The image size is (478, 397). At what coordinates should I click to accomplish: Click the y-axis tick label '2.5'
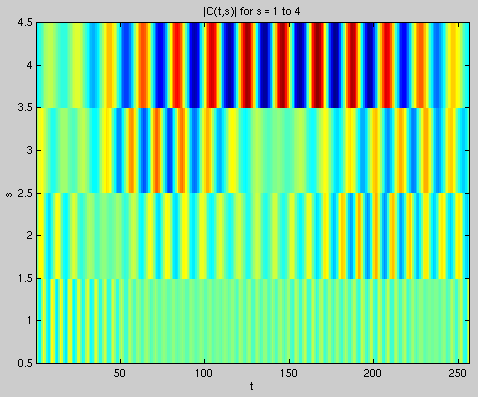point(25,193)
